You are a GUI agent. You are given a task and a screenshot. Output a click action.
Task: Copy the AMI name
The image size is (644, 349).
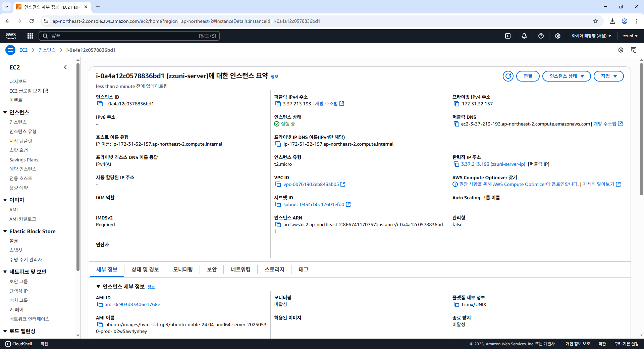point(100,325)
